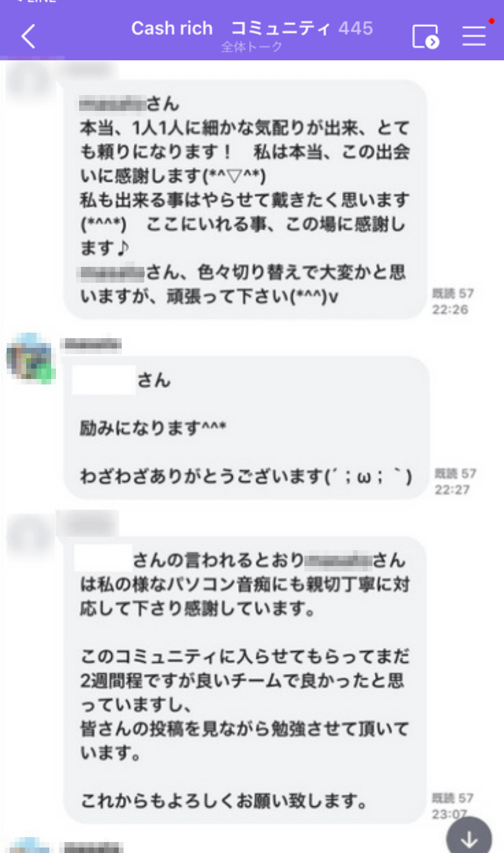Tap the back arrow in the header

click(28, 37)
